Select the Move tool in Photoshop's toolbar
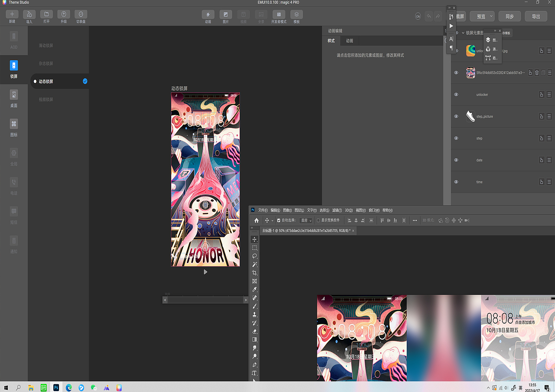The image size is (555, 392). point(255,238)
